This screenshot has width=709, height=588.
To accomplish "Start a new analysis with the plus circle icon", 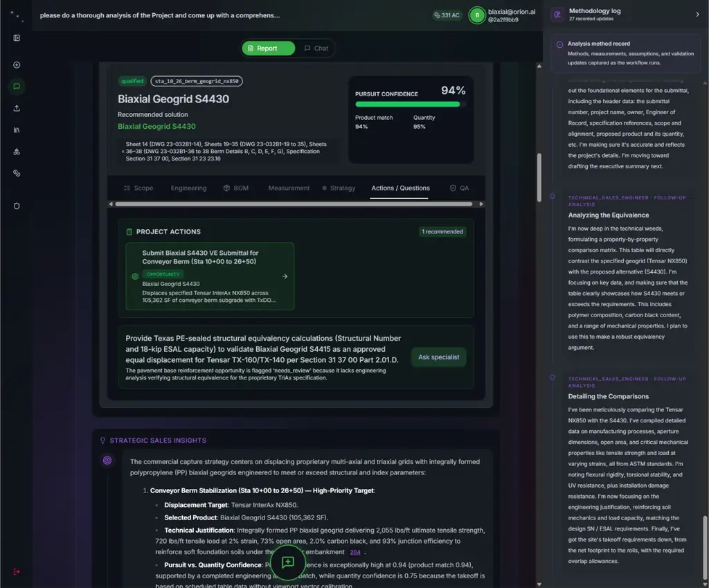I will tap(17, 64).
